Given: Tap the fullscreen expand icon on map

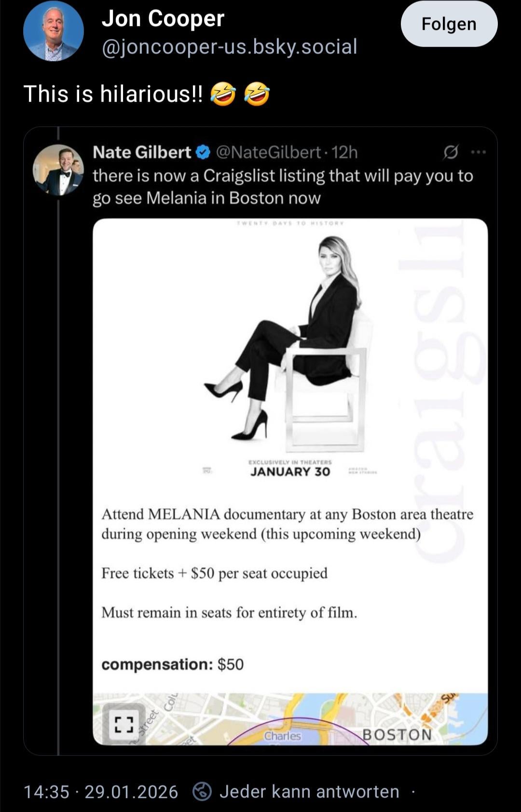Looking at the screenshot, I should tap(123, 724).
